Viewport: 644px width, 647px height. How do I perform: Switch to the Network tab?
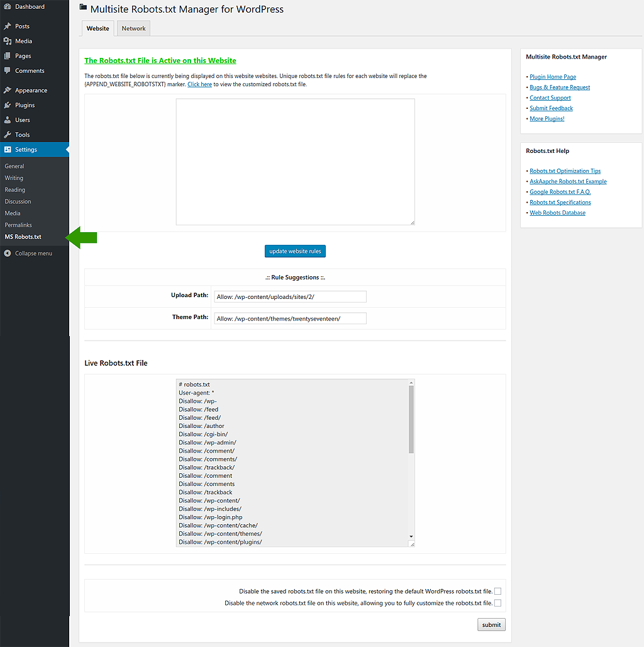(133, 28)
